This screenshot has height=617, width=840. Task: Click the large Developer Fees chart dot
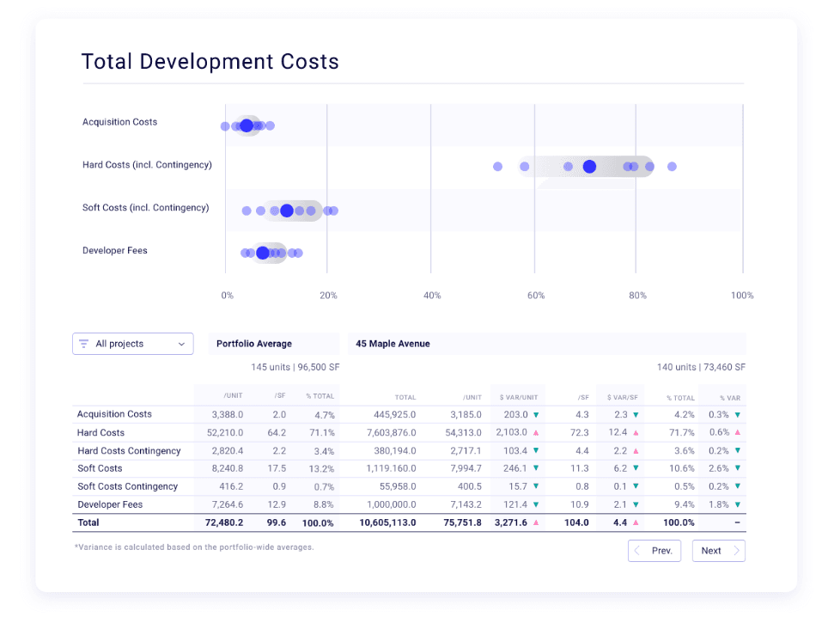(263, 253)
